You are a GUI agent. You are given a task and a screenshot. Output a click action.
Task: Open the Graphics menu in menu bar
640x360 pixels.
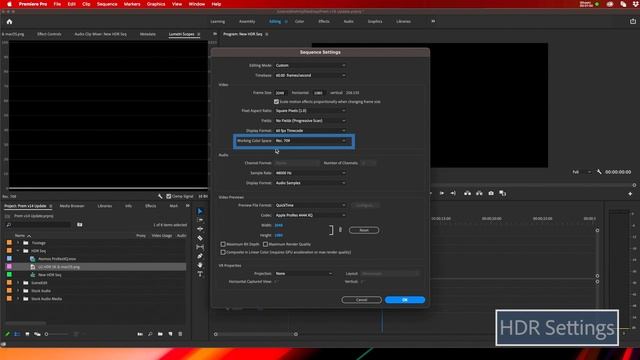pos(156,4)
